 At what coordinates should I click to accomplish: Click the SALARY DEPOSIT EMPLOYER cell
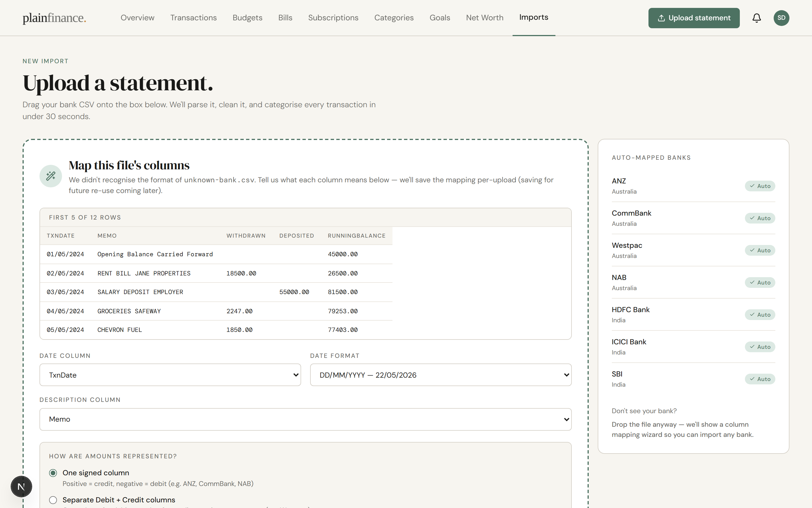140,292
